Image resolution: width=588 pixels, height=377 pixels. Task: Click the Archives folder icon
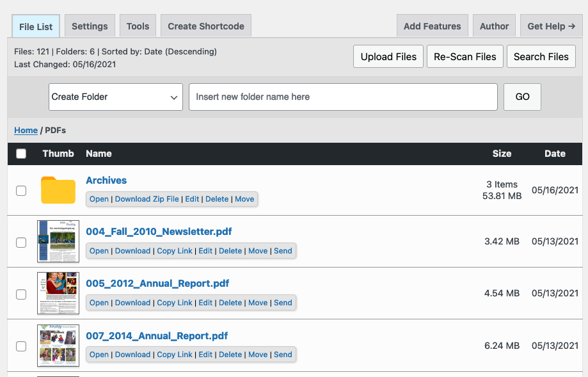click(x=58, y=190)
